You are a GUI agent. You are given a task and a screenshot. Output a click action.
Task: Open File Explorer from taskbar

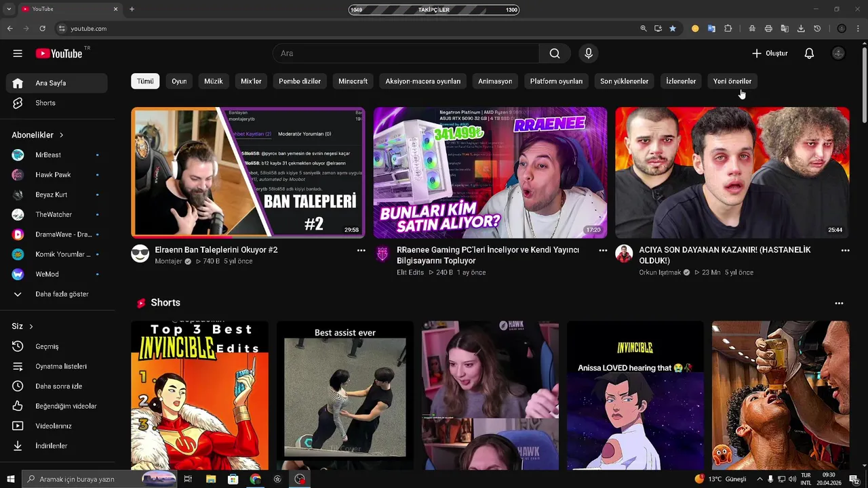[x=211, y=479]
